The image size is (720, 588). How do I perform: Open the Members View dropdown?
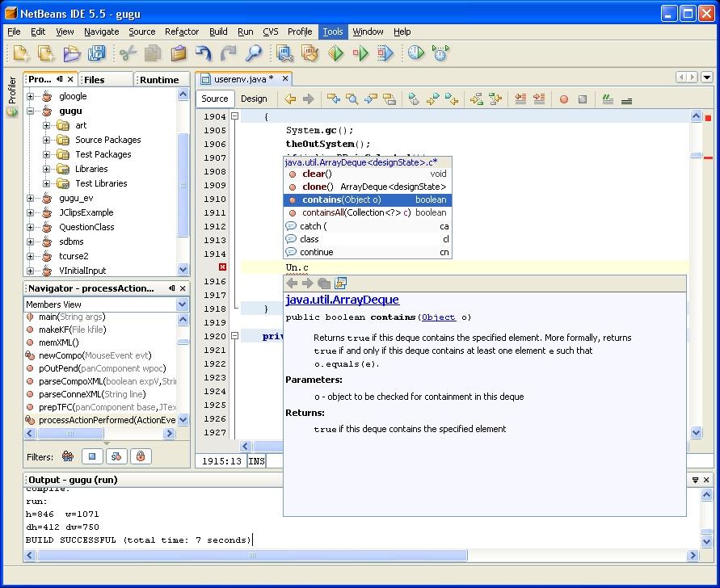(x=183, y=304)
